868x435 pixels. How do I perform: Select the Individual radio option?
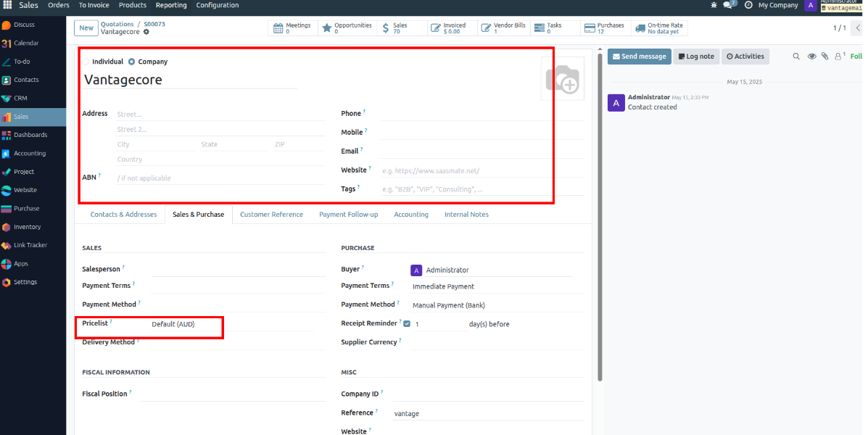(x=86, y=62)
